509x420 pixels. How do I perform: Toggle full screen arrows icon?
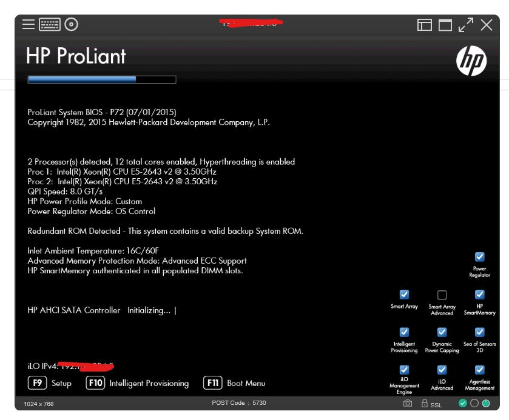tap(466, 25)
